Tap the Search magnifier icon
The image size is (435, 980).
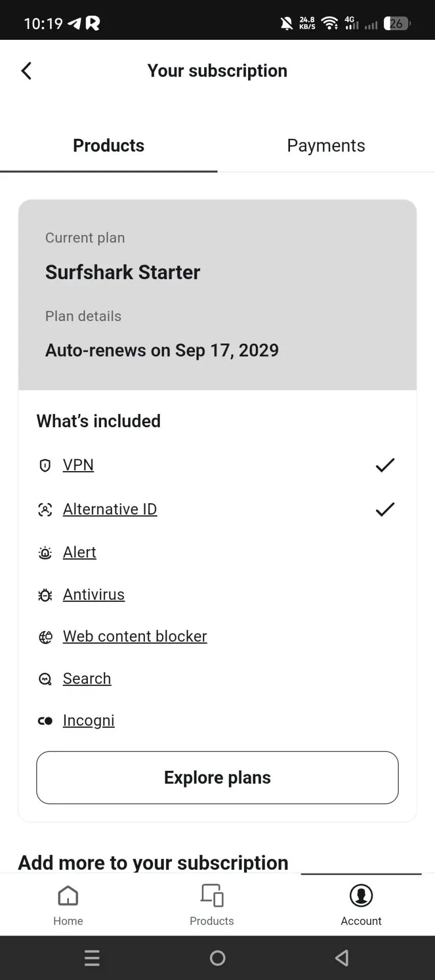(45, 679)
